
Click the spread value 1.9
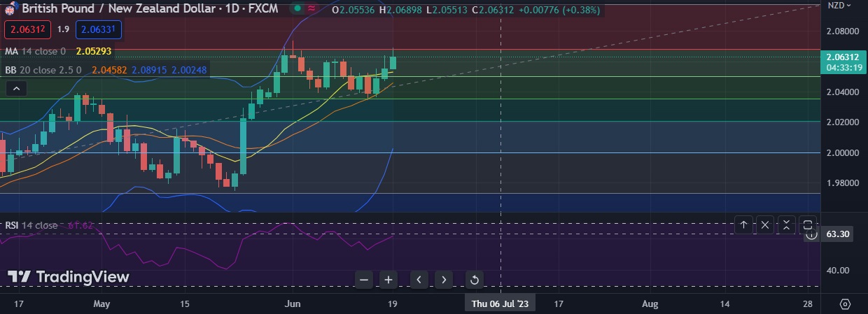tap(63, 29)
